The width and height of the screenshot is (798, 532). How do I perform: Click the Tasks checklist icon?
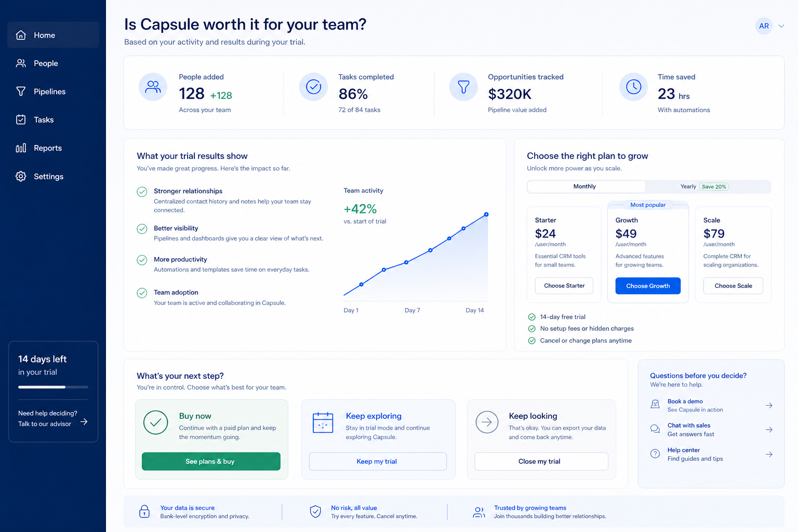(x=21, y=120)
